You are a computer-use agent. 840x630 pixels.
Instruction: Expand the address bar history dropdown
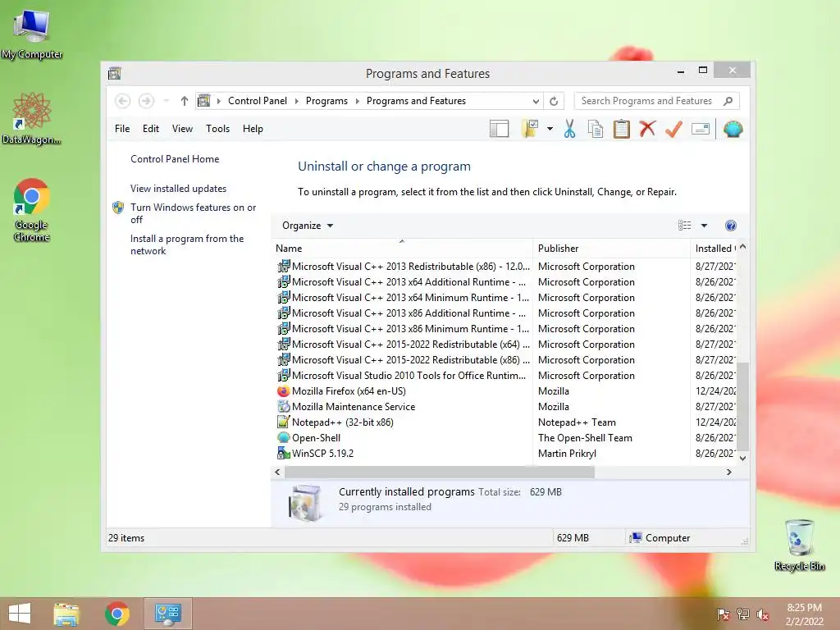coord(535,101)
